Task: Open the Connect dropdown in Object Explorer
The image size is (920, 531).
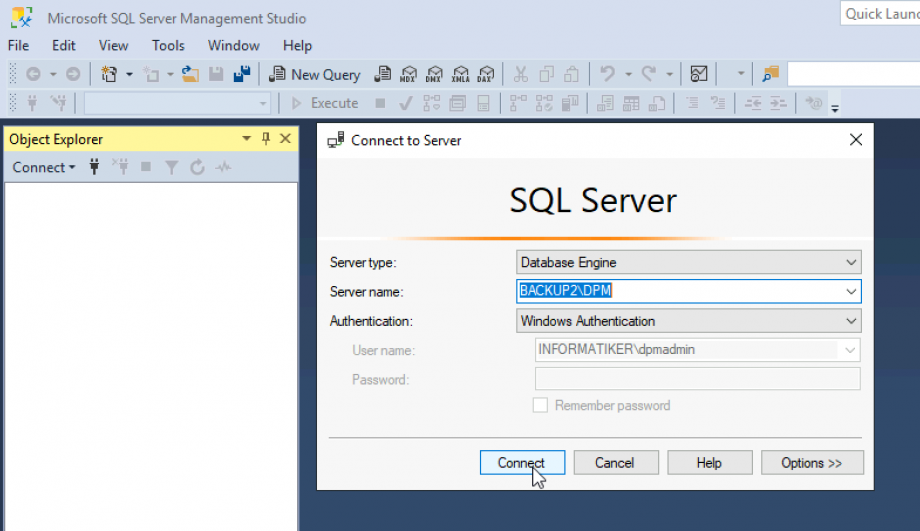Action: [43, 168]
